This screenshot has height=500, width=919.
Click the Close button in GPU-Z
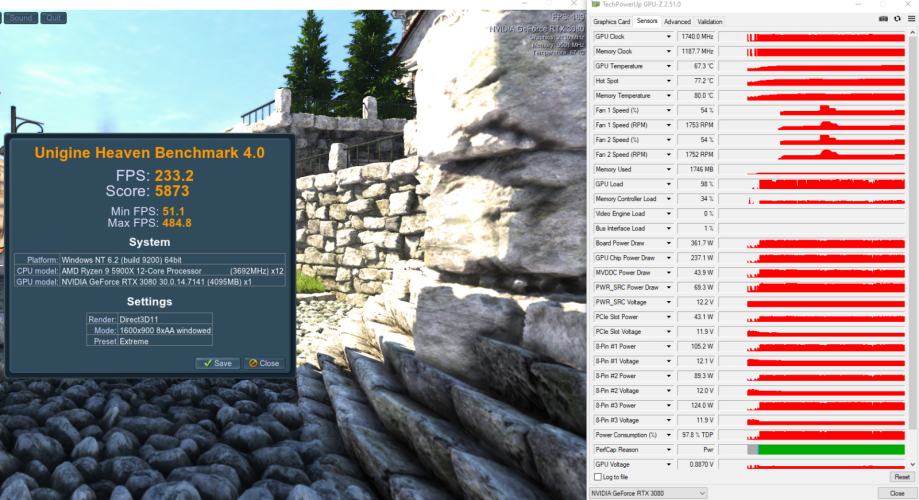pyautogui.click(x=897, y=494)
